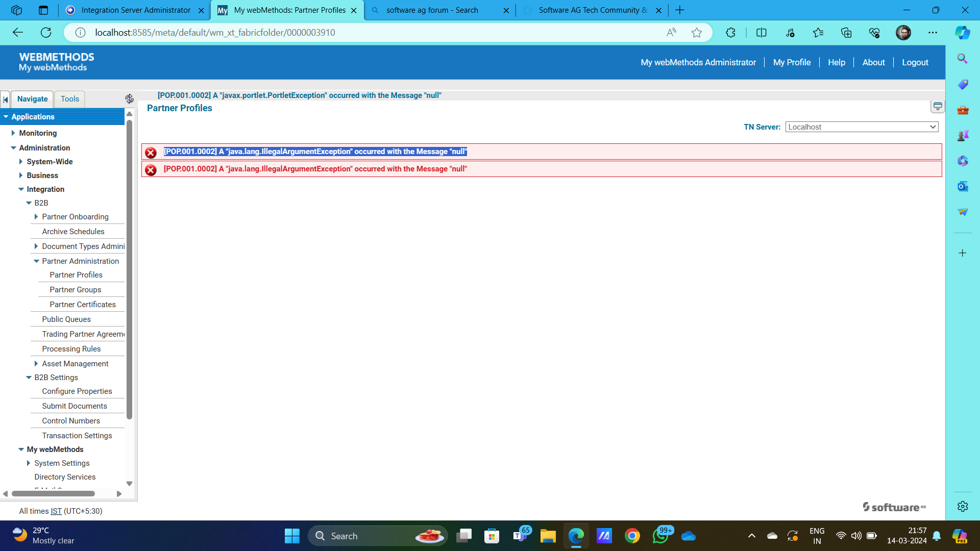
Task: Expand the Asset Management node
Action: pyautogui.click(x=36, y=364)
